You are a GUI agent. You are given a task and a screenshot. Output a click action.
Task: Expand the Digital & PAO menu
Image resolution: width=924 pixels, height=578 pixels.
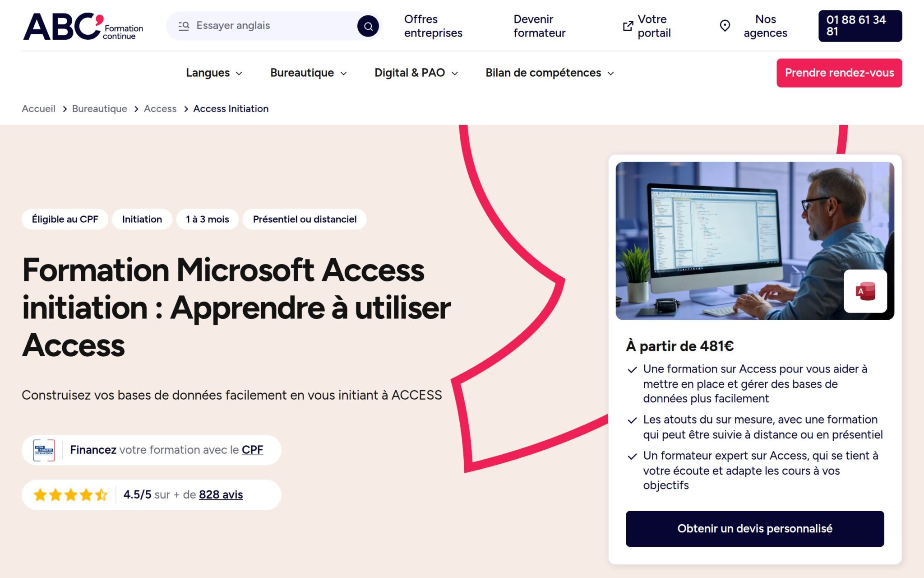[x=416, y=73]
